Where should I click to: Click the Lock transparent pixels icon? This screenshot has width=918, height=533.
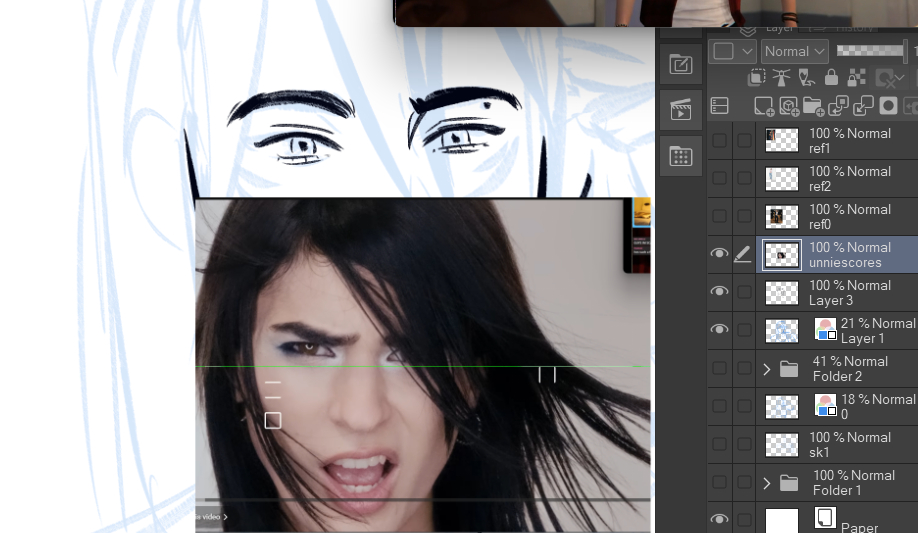click(x=856, y=77)
